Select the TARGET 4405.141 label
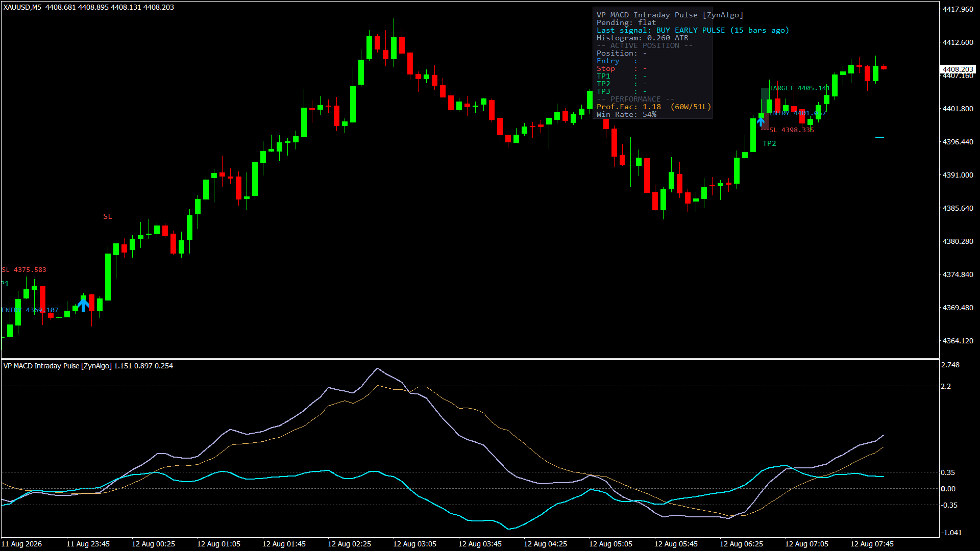This screenshot has width=980, height=551. pyautogui.click(x=799, y=88)
